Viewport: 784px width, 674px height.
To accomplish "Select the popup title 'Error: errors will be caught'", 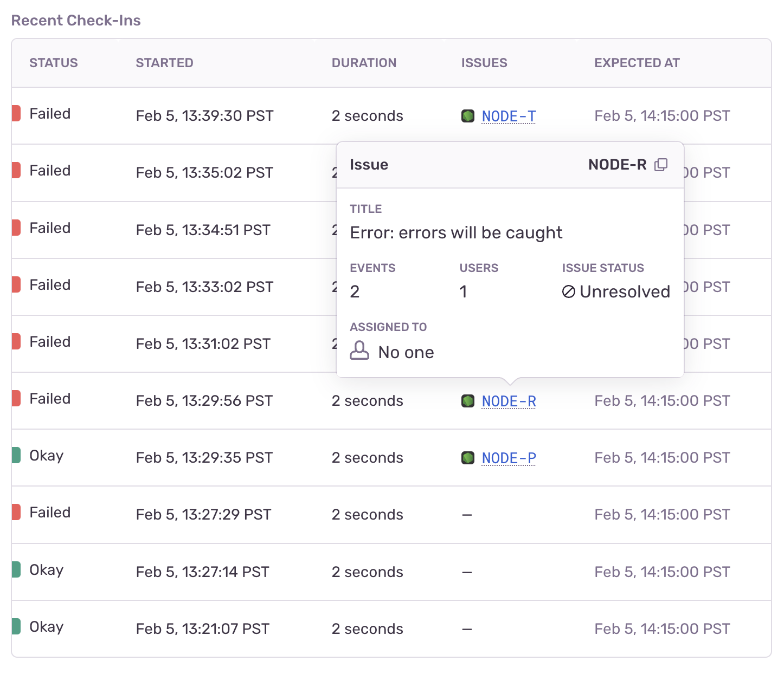I will tap(456, 233).
